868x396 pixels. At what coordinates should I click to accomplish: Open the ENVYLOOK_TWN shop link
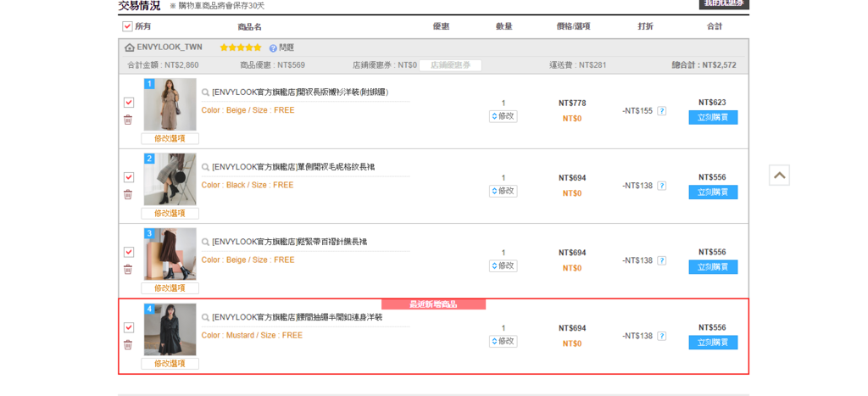click(170, 47)
